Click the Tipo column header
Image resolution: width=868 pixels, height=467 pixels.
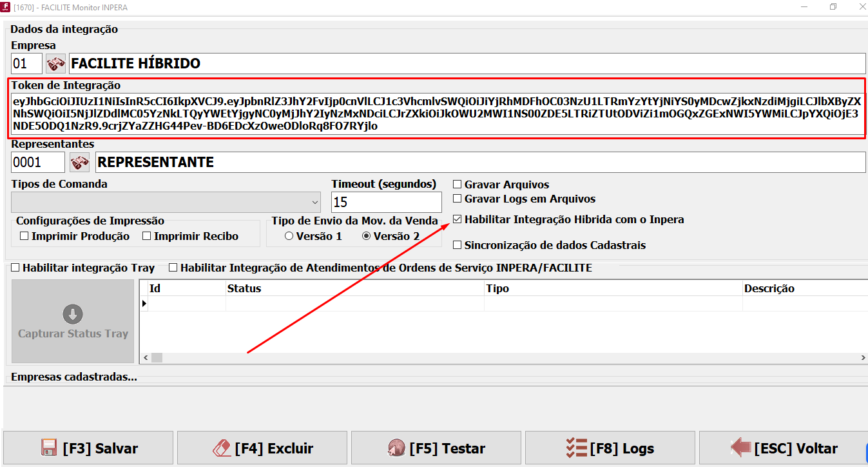[x=613, y=288]
